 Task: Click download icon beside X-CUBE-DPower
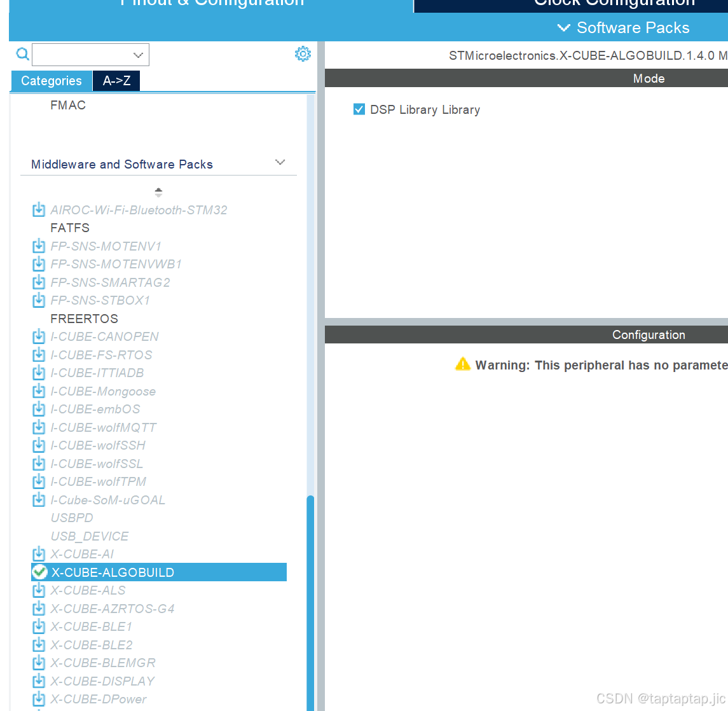click(39, 698)
